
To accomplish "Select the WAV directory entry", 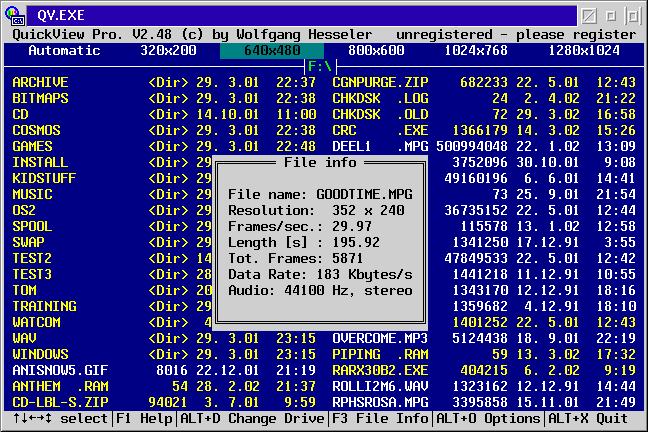I will (164, 339).
